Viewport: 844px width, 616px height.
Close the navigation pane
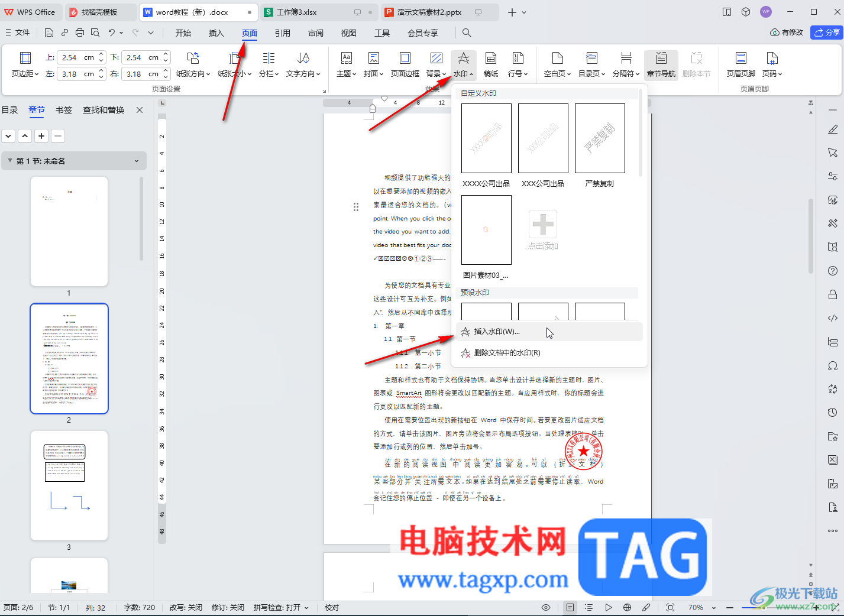(x=140, y=110)
